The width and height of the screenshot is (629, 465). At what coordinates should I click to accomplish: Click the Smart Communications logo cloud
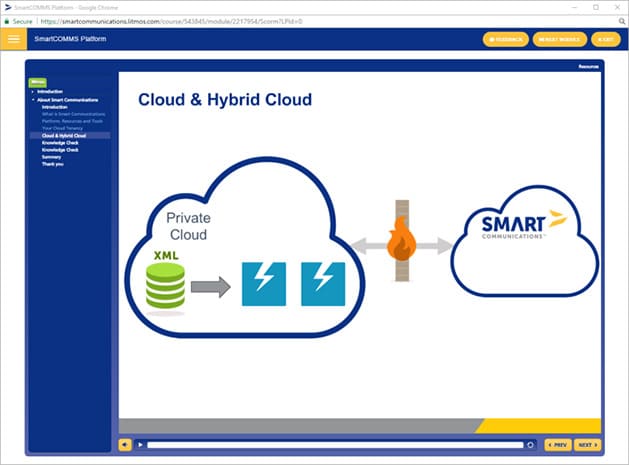[524, 243]
